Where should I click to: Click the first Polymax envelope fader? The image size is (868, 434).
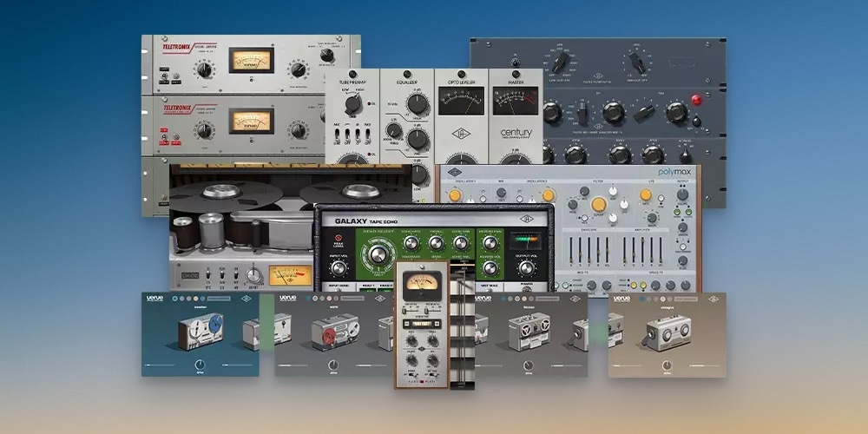click(x=570, y=250)
